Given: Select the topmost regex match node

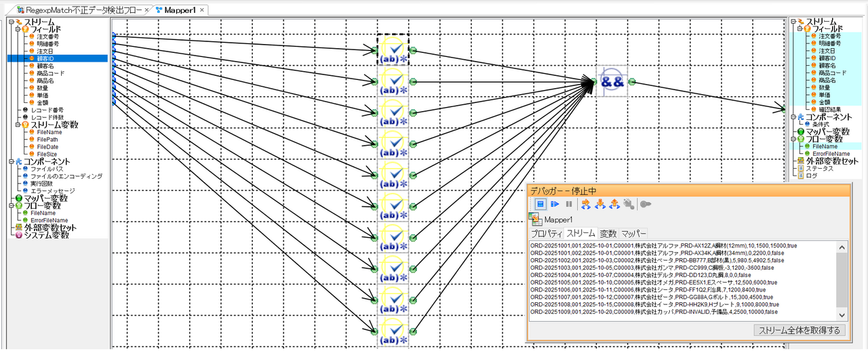Looking at the screenshot, I should (393, 50).
